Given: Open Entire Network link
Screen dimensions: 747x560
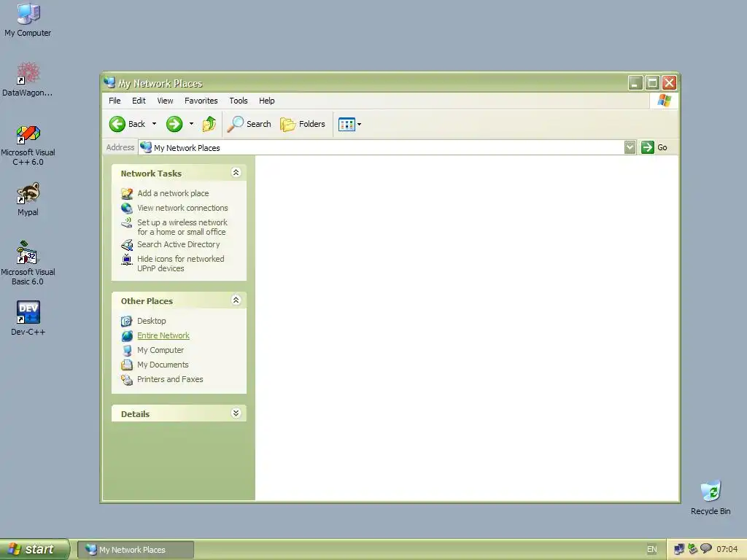Looking at the screenshot, I should [163, 335].
